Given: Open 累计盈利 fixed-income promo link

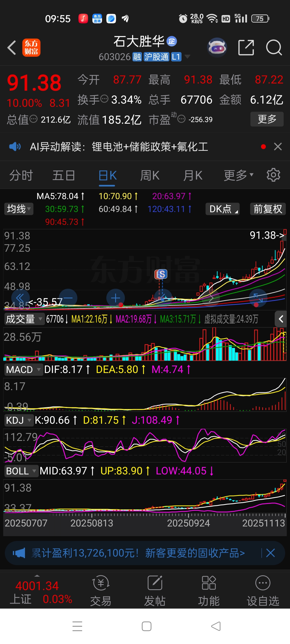Looking at the screenshot, I should click(138, 553).
